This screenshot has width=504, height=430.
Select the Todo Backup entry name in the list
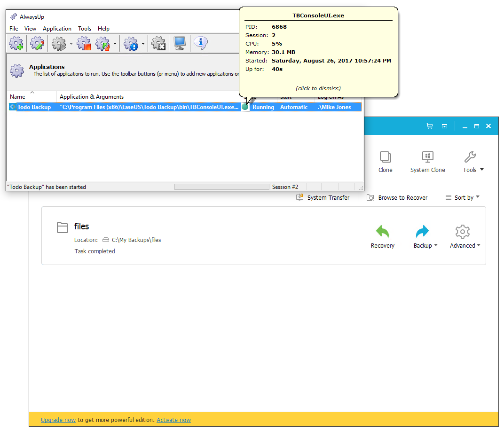34,107
